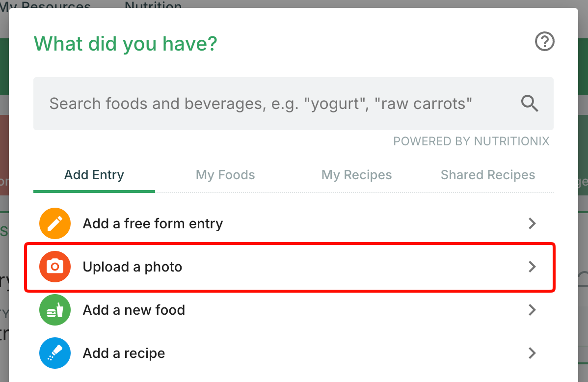Click the magnifying glass search icon
The image size is (588, 382).
530,103
